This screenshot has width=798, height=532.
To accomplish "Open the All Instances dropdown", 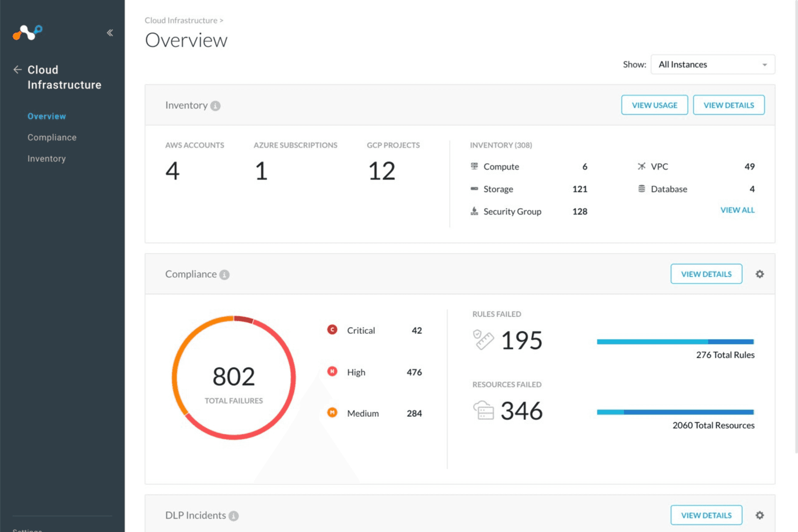I will (712, 64).
